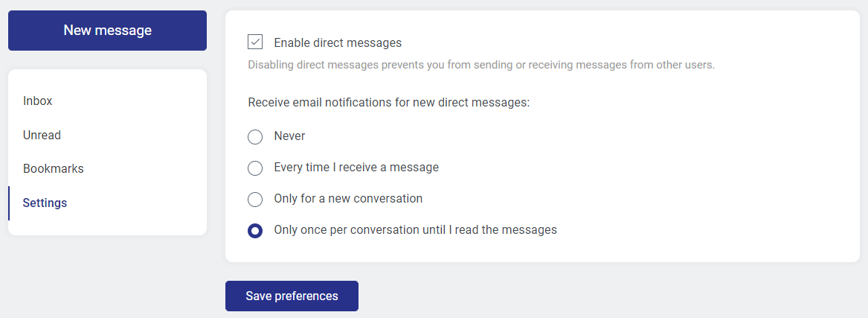Click the 'Never' option label text

(x=289, y=136)
